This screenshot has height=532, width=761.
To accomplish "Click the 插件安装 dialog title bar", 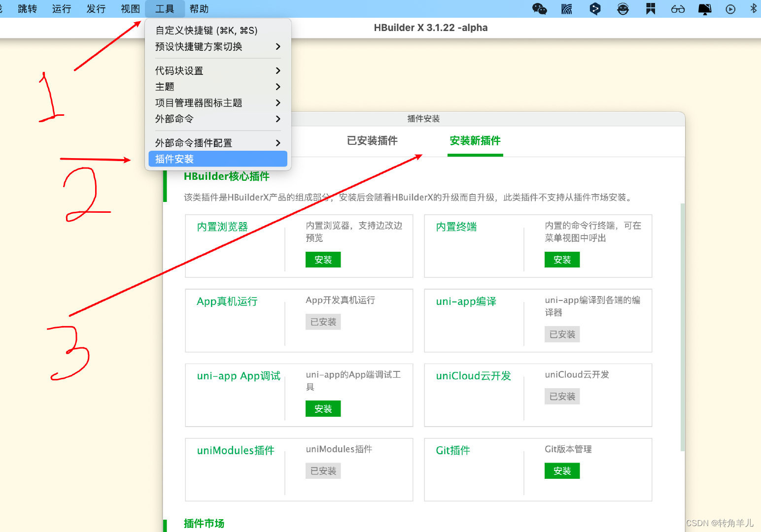I will [424, 119].
